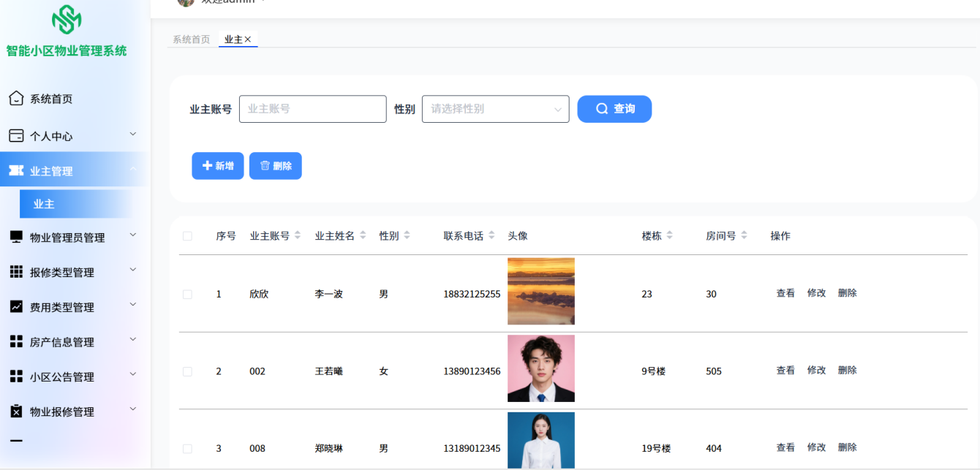Check the box for row 郑晓琳
This screenshot has width=980, height=470.
(187, 448)
